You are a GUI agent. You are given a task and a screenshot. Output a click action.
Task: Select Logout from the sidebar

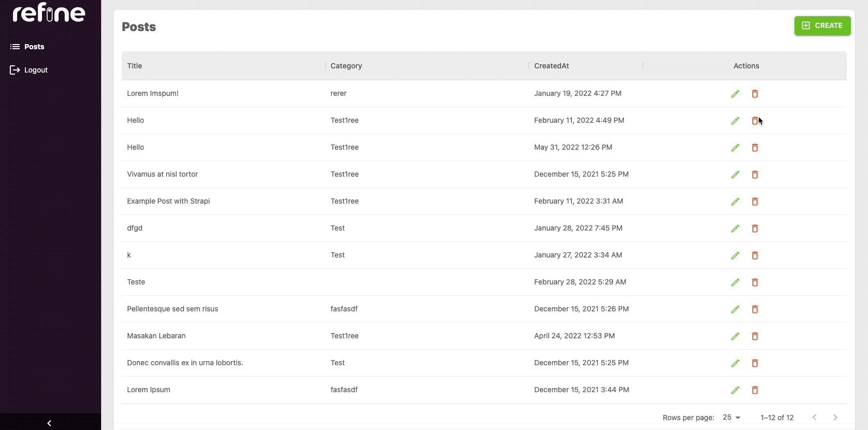click(x=36, y=70)
